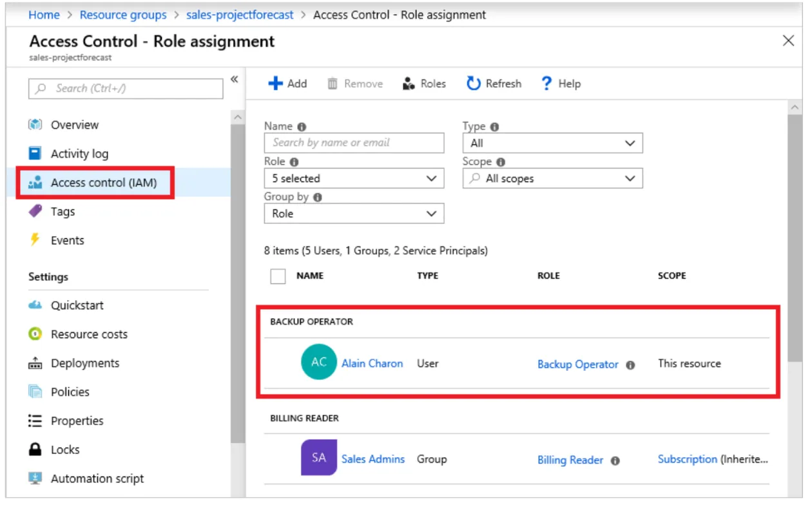
Task: Click the Locks padlock icon
Action: [x=35, y=449]
